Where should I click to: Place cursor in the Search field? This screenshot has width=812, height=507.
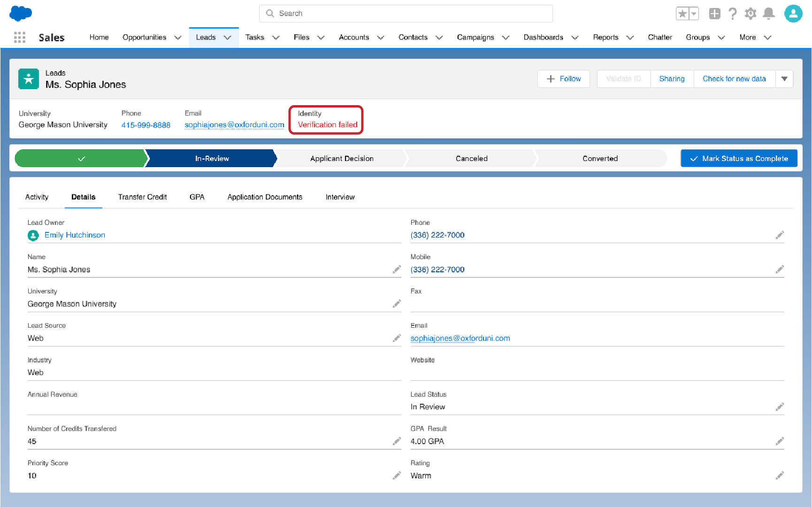pyautogui.click(x=406, y=13)
